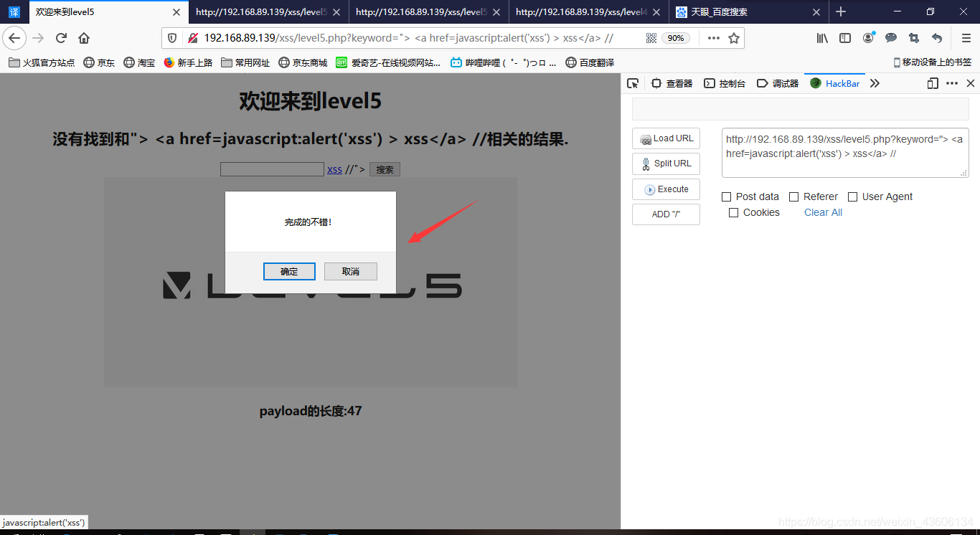Reset the 90% zoom level badge
This screenshot has height=535, width=980.
coord(676,38)
